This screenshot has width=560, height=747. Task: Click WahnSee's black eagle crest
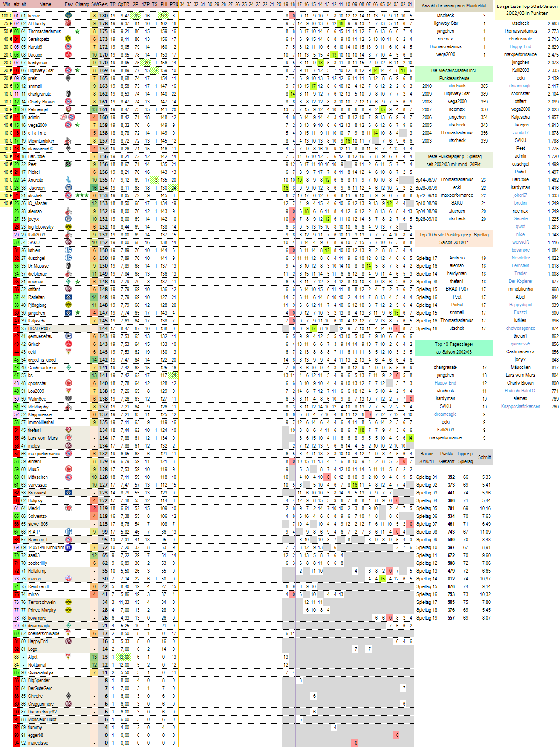[x=68, y=399]
